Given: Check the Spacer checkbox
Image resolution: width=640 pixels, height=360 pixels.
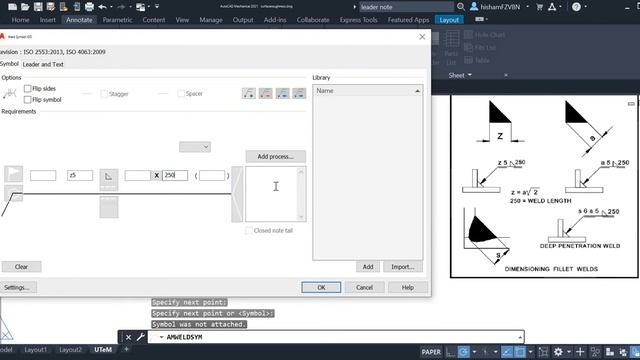Looking at the screenshot, I should click(181, 93).
